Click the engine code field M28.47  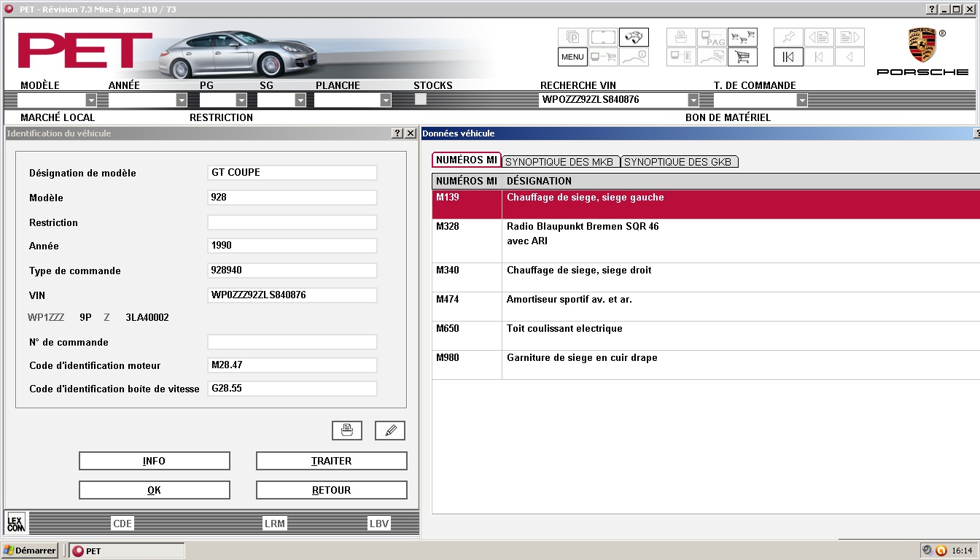click(292, 365)
